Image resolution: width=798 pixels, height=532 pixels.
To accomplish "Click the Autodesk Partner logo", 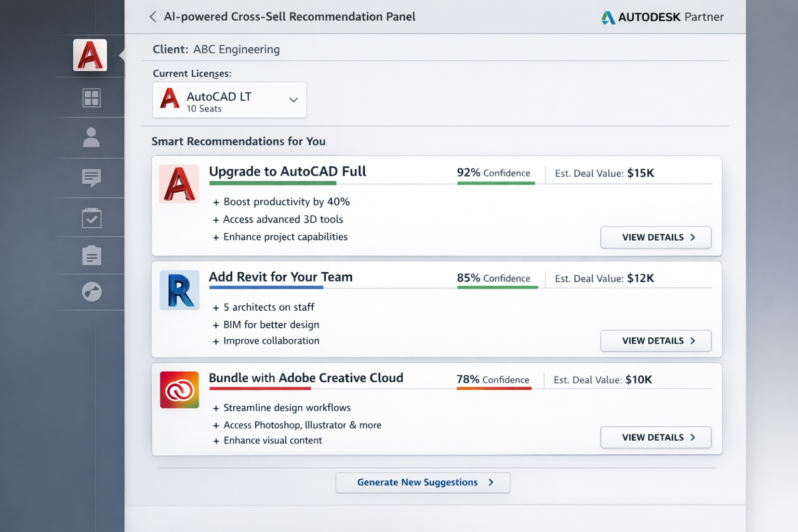I will point(662,17).
